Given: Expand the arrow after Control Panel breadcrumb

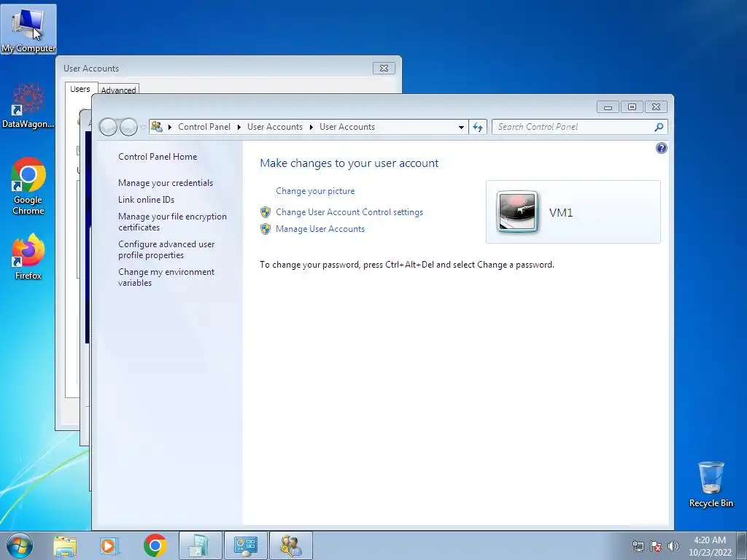Looking at the screenshot, I should [239, 127].
